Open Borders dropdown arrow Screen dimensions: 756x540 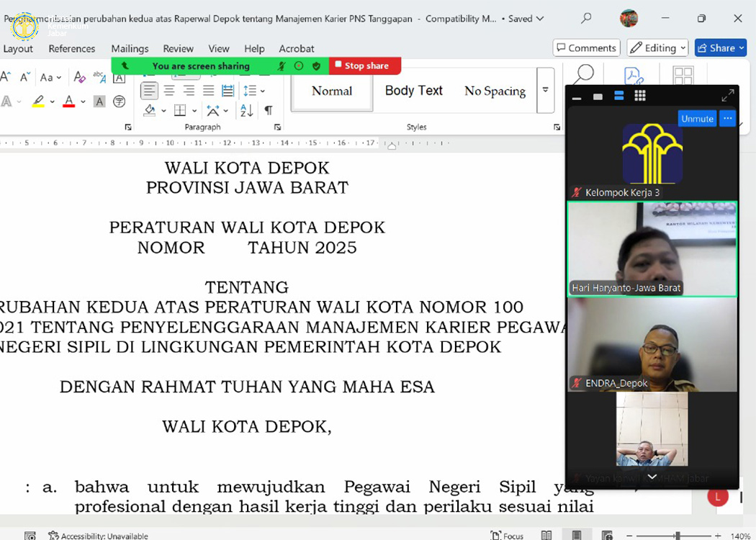pyautogui.click(x=194, y=111)
